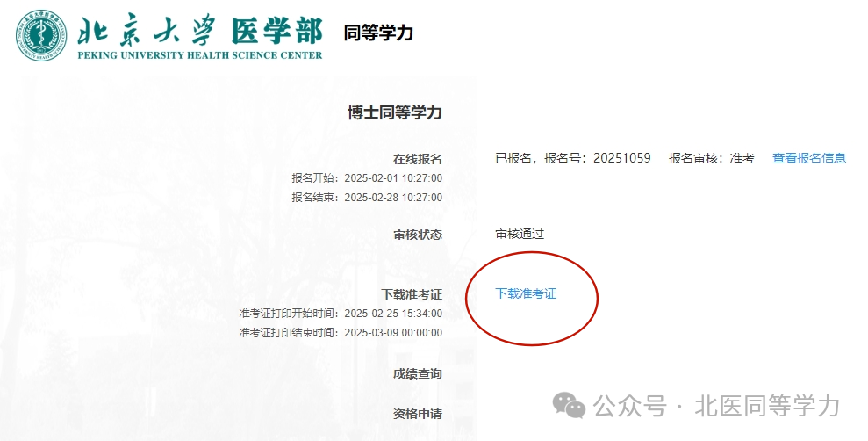Click 准考证打印开始时间 2025-02-25 15:34:00 line
The height and width of the screenshot is (441, 868).
[x=341, y=314]
